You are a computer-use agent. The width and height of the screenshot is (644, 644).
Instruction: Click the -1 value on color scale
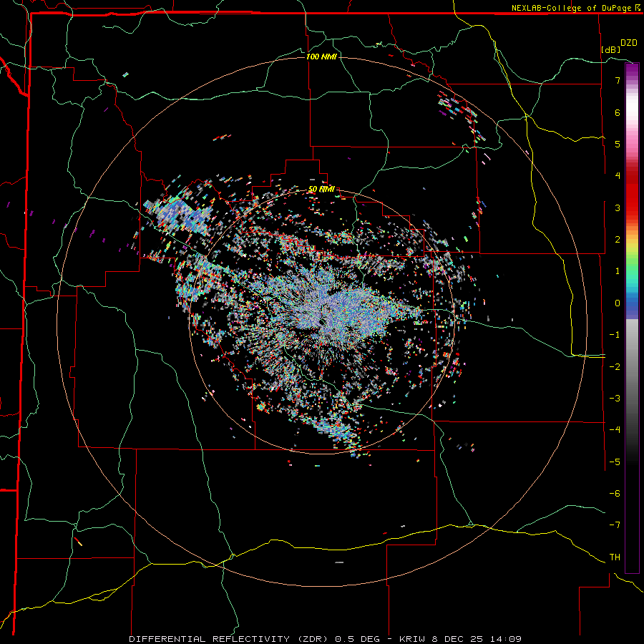click(x=615, y=335)
